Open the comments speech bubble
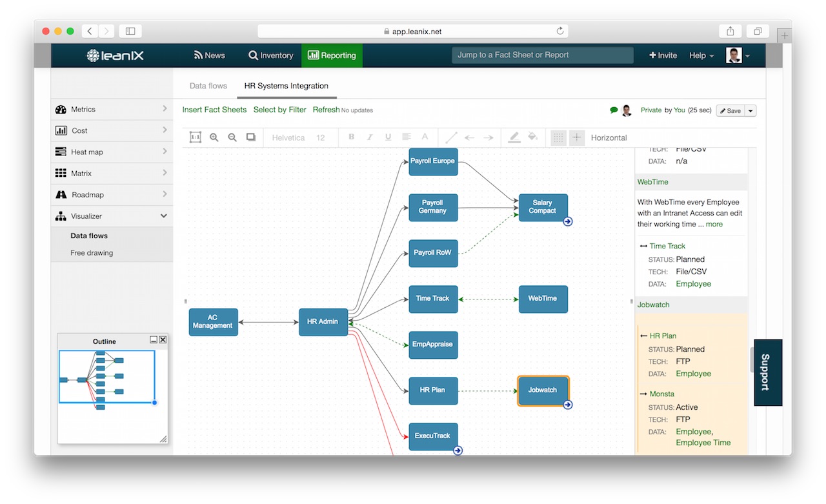Viewport: 826px width, 504px height. (614, 110)
